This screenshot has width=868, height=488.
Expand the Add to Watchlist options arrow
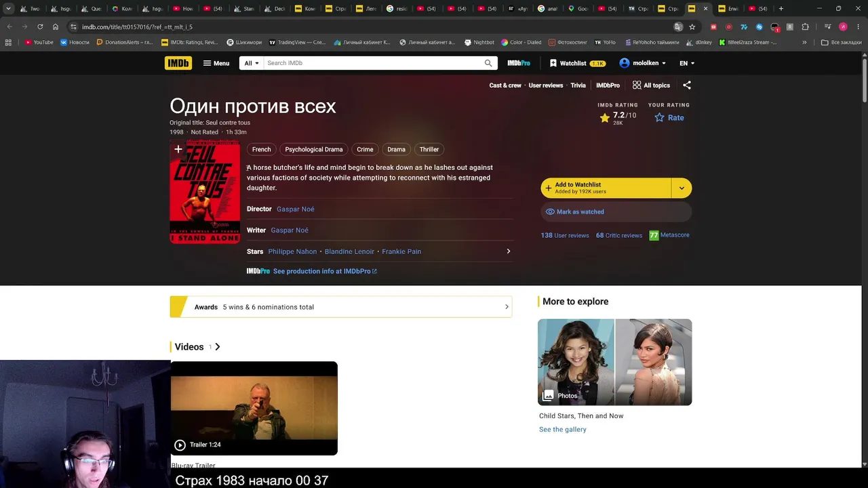tap(682, 188)
